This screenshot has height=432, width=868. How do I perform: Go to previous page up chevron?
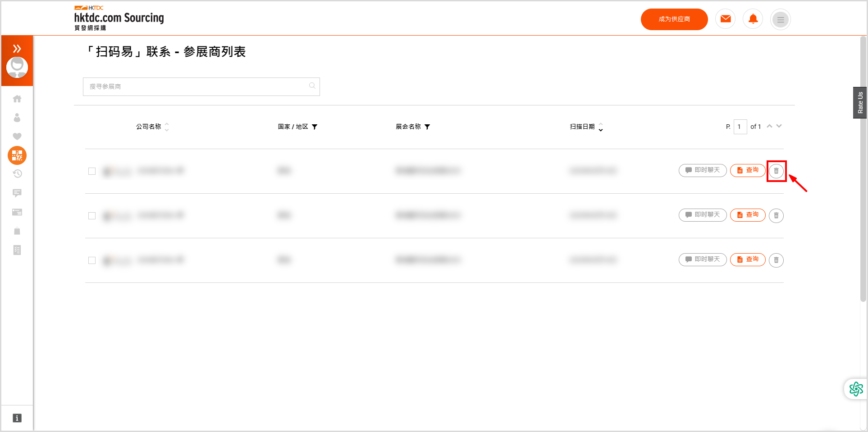click(x=770, y=126)
